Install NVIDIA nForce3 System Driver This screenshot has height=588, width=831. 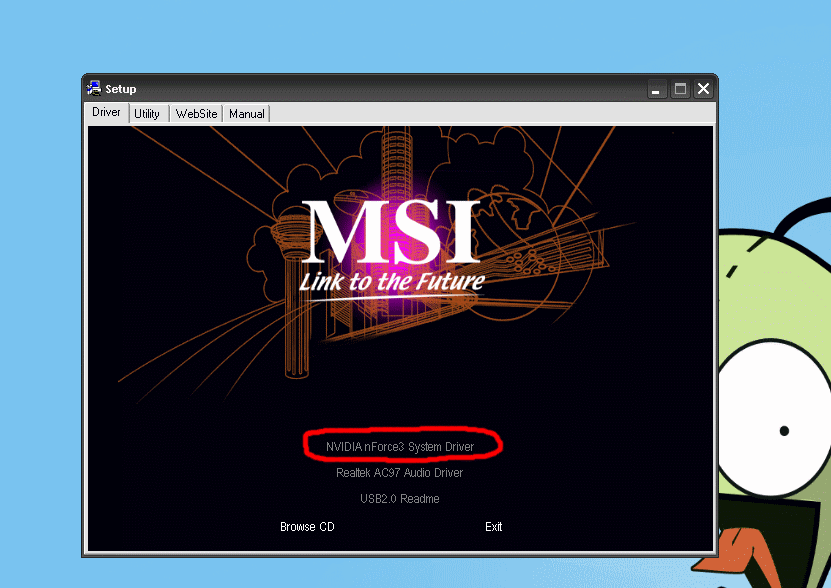[400, 447]
